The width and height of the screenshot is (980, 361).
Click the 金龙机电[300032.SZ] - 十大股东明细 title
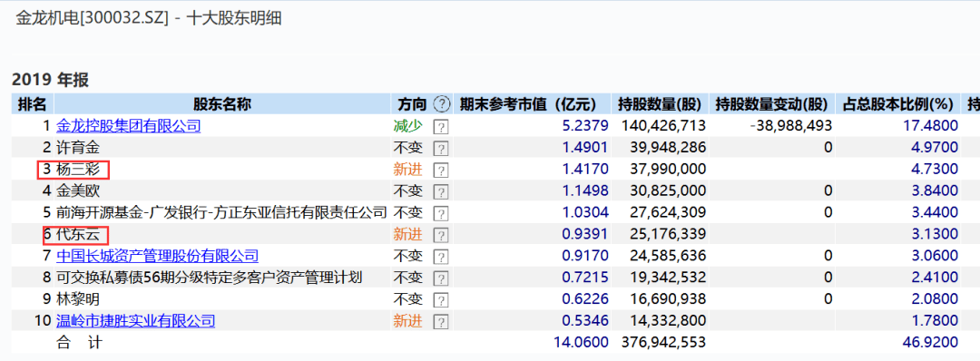click(x=149, y=18)
